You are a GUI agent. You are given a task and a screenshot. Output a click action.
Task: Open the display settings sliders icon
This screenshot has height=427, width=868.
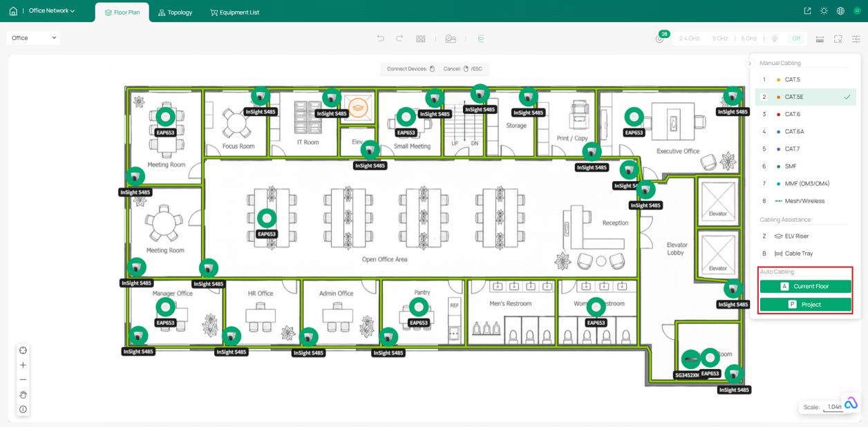(856, 39)
